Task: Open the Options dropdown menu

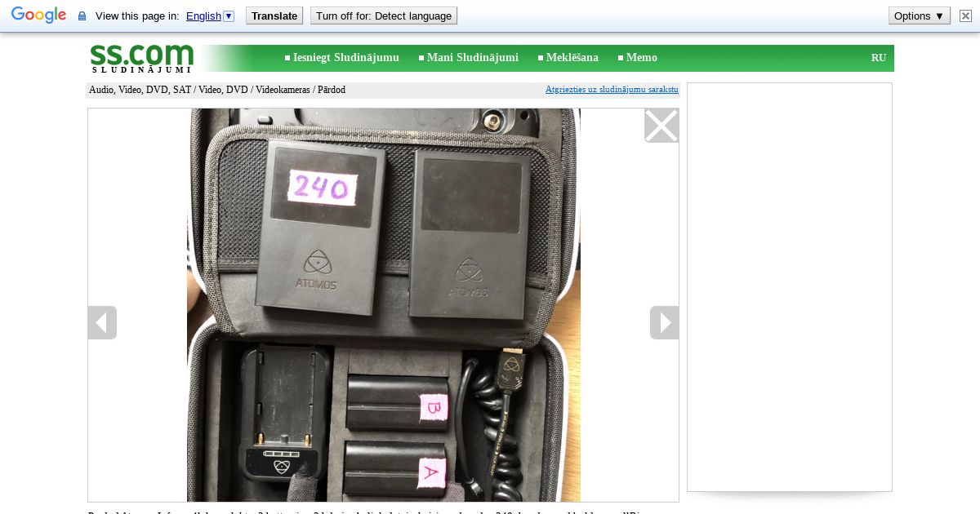Action: coord(920,16)
